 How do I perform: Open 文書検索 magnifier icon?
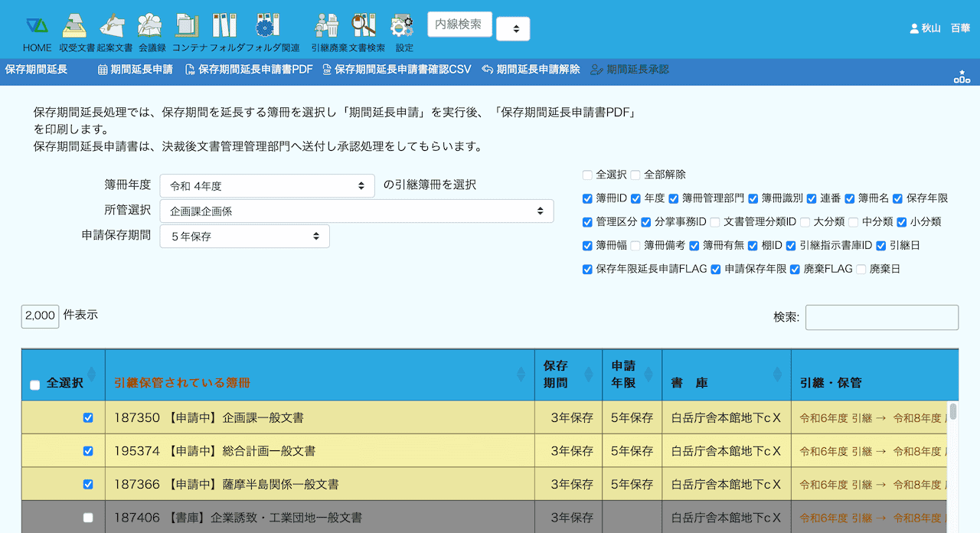[364, 26]
